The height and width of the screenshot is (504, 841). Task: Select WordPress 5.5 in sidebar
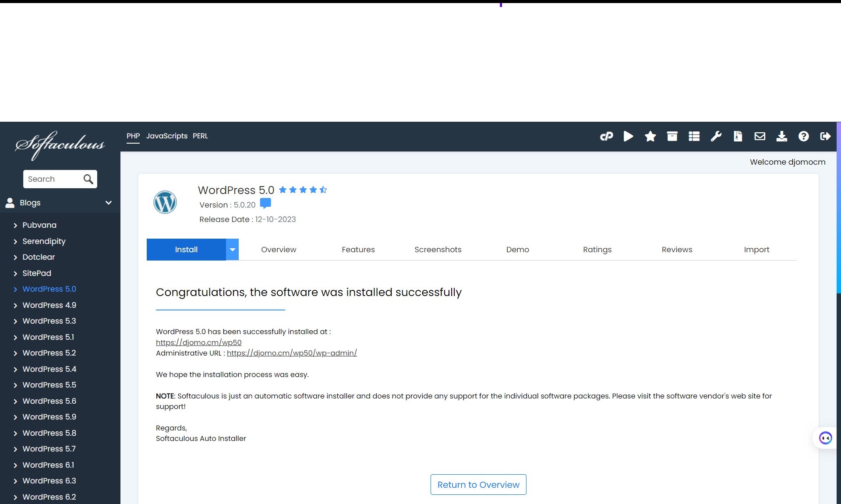click(x=49, y=385)
